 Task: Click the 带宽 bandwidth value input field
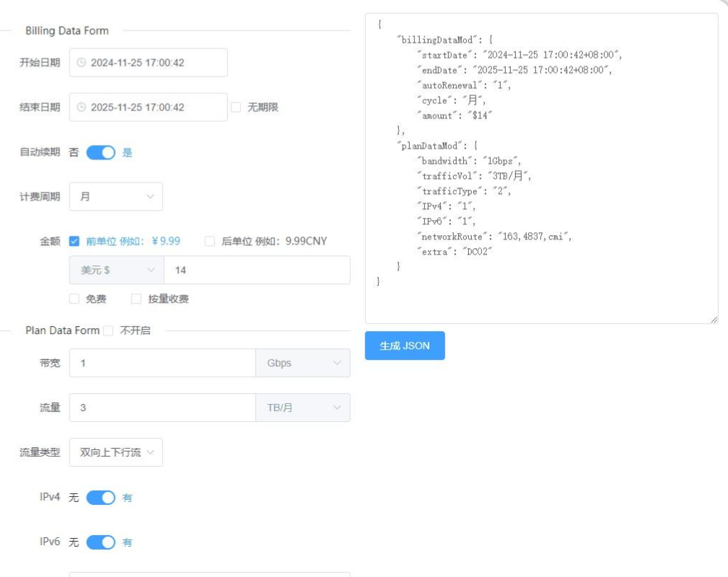point(162,363)
